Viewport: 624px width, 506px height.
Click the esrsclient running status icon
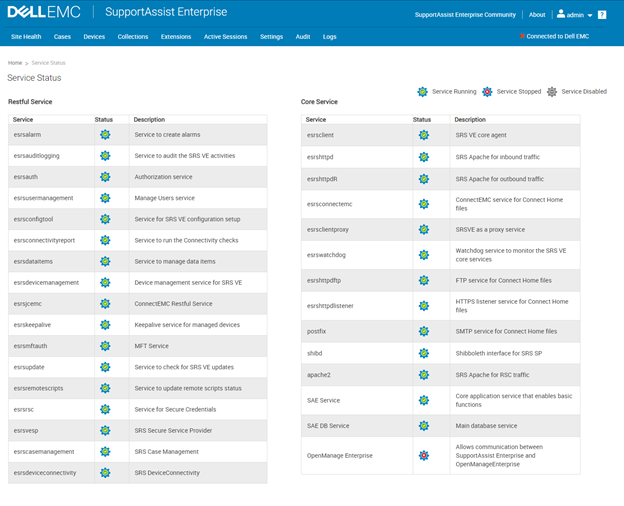(x=424, y=134)
